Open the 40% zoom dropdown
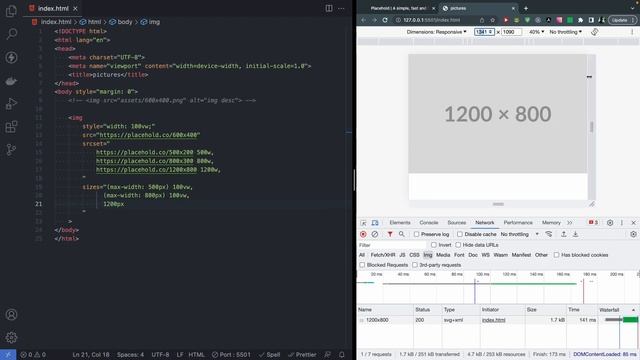The width and height of the screenshot is (640, 360). pyautogui.click(x=536, y=32)
